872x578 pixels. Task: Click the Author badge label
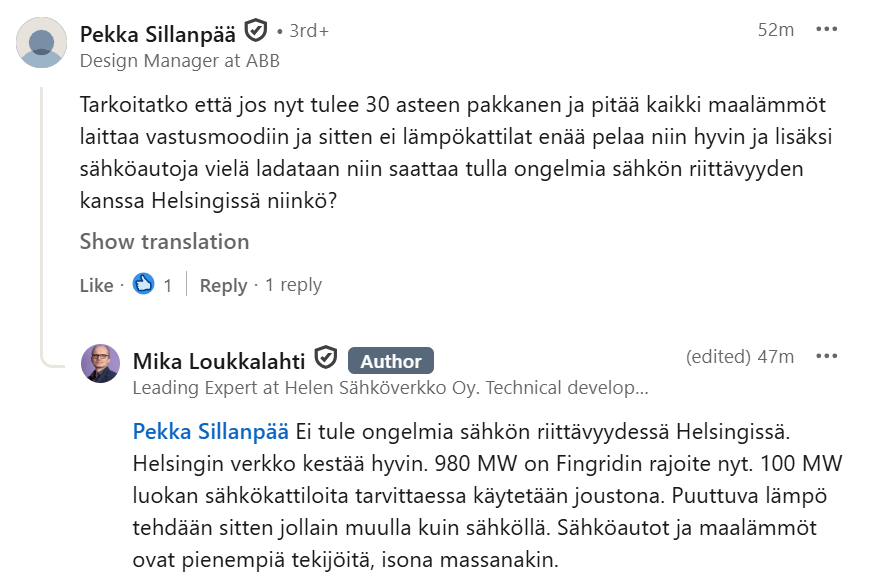pyautogui.click(x=391, y=360)
